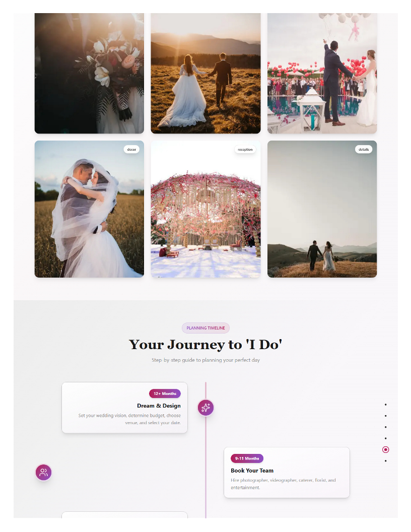
Task: Open the 'Book Your Team' timeline card
Action: (x=287, y=472)
